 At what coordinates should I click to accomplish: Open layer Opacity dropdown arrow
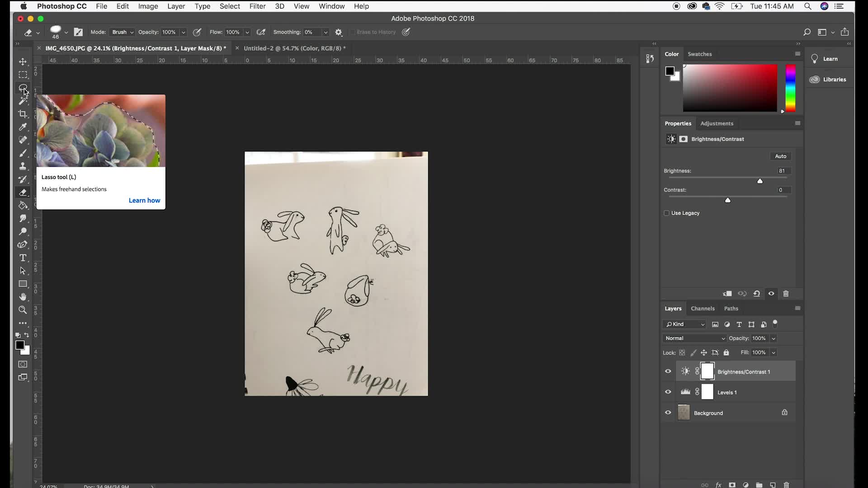point(774,338)
